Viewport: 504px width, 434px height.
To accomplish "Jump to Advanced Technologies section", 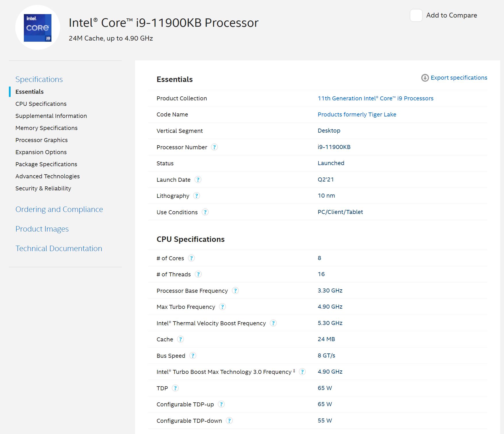I will point(48,176).
